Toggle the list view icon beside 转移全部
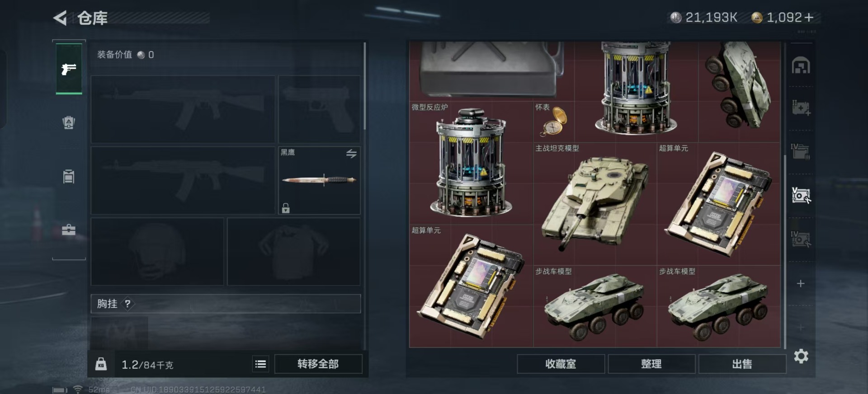Image resolution: width=868 pixels, height=394 pixels. tap(260, 364)
